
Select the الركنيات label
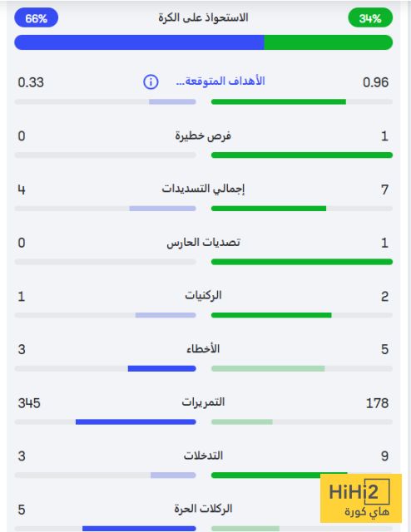click(203, 295)
